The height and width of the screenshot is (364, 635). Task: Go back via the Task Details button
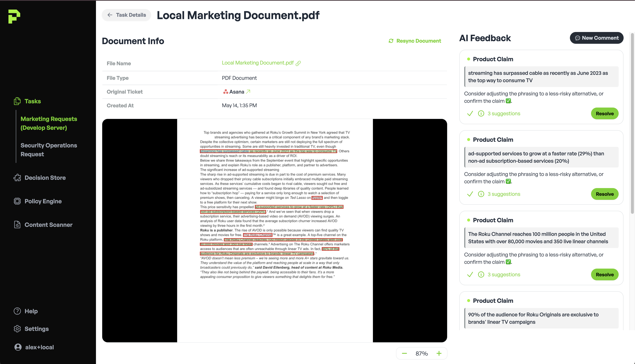pyautogui.click(x=126, y=15)
